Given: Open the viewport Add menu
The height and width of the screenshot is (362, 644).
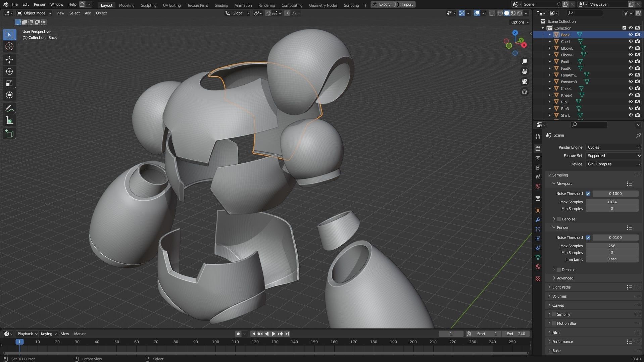Looking at the screenshot, I should click(88, 13).
